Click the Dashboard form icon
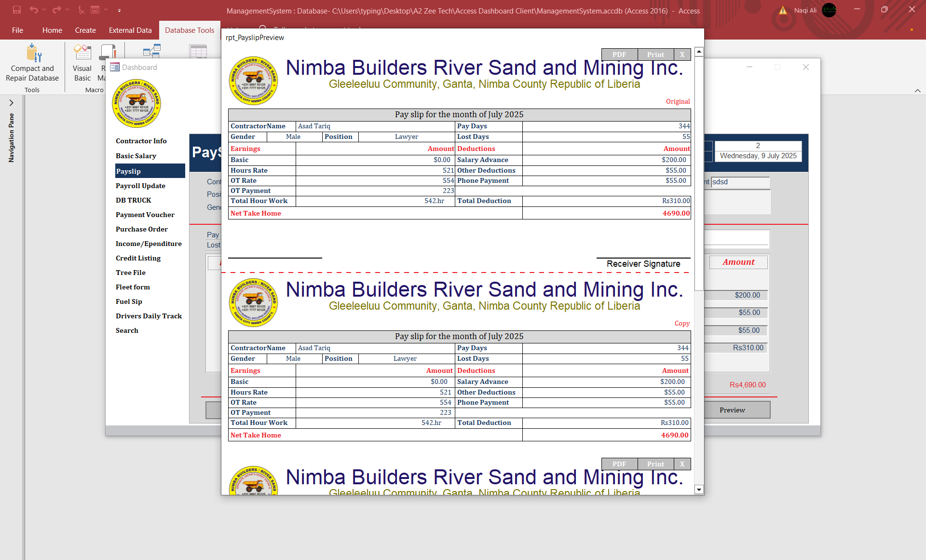 pyautogui.click(x=115, y=67)
